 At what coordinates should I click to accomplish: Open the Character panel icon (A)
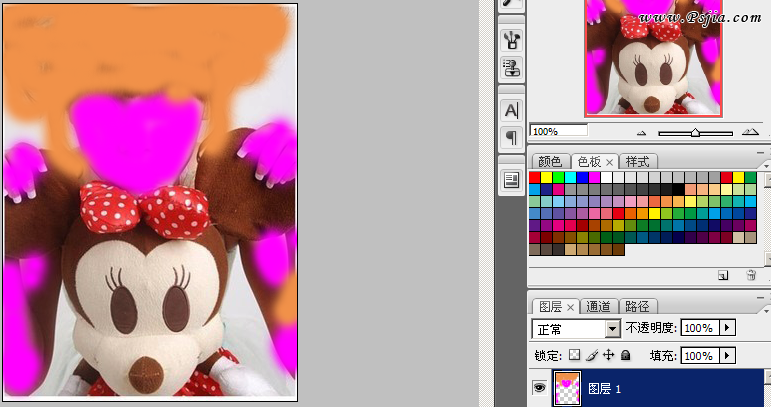(511, 110)
